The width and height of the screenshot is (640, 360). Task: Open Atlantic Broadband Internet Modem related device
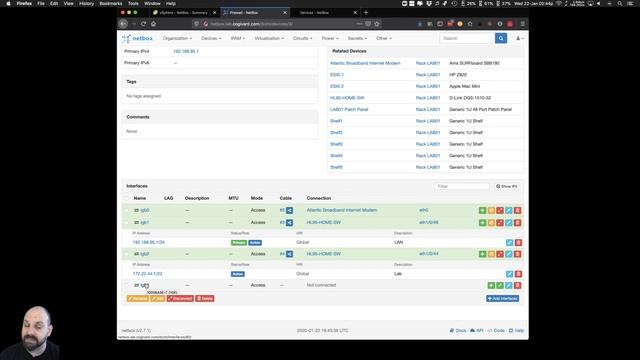(365, 63)
